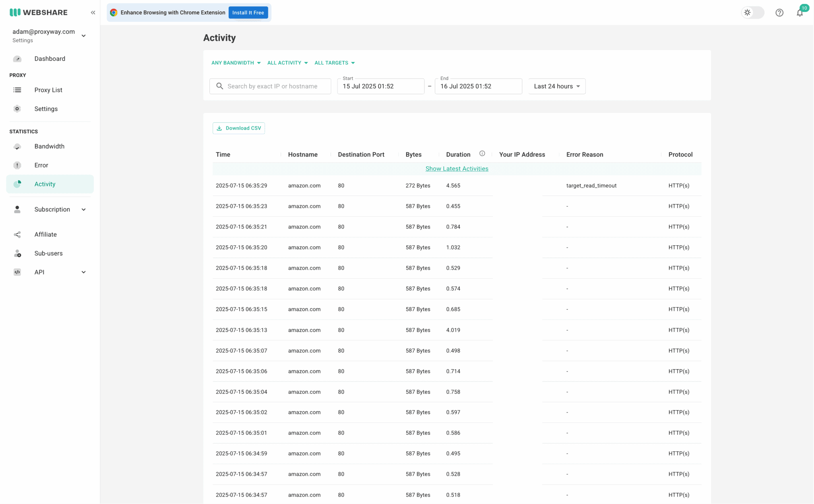Toggle dark mode switch
Image resolution: width=814 pixels, height=504 pixels.
pos(752,12)
